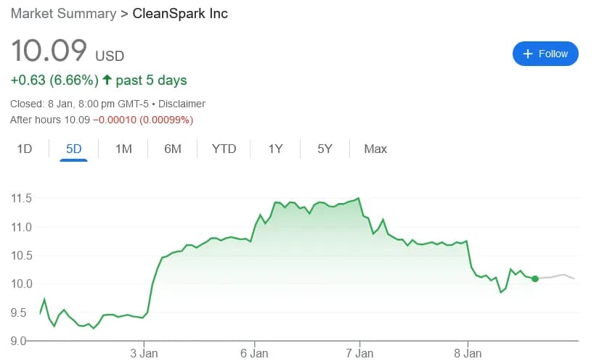Click the green upward arrow icon
Viewport: 599px width, 364px height.
coord(107,80)
